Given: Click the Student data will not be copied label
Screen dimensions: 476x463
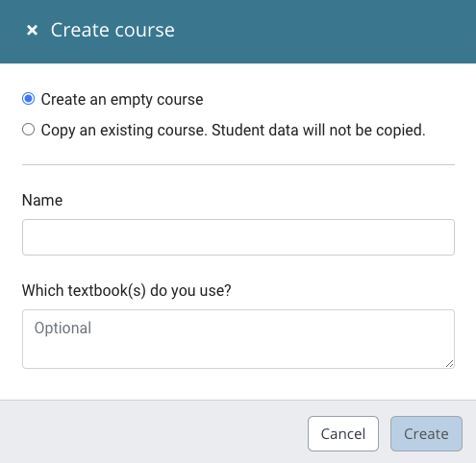Looking at the screenshot, I should (318, 130).
